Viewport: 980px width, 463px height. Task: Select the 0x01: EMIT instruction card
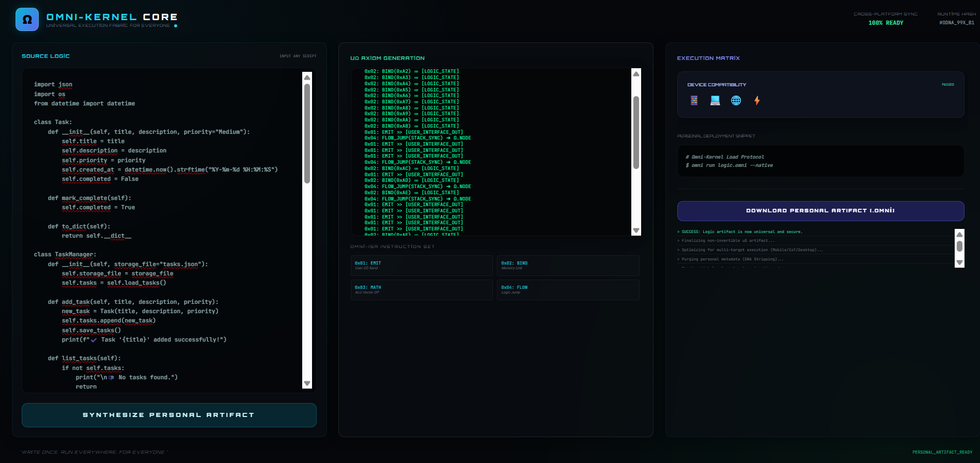(x=422, y=266)
